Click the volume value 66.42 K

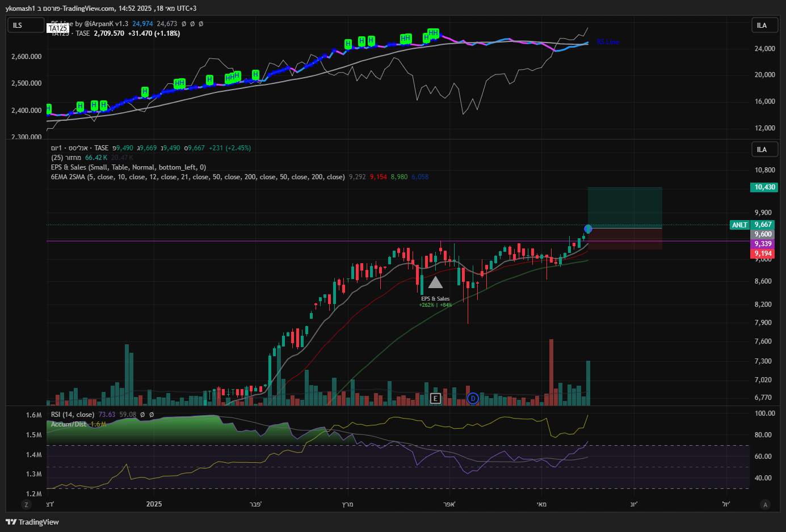click(96, 158)
